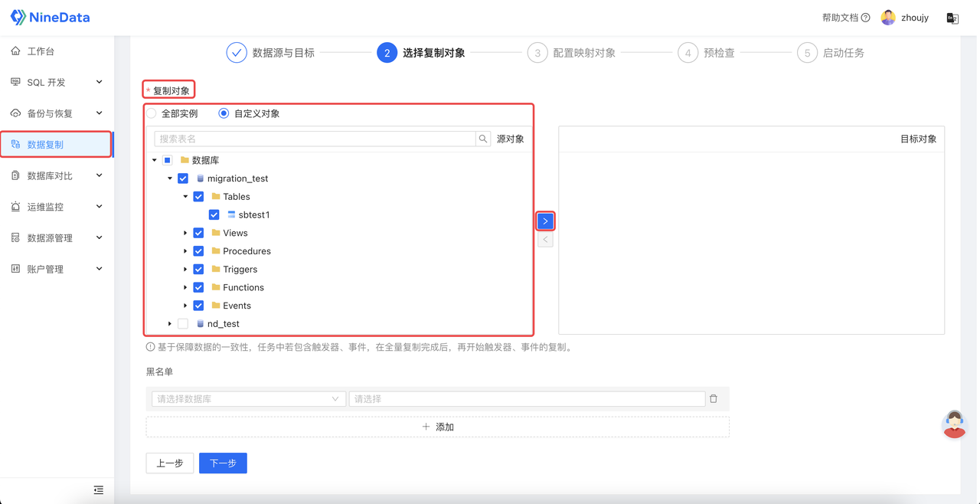Screen dimensions: 980x504
Task: Click the 账户管理 sidebar icon
Action: [15, 269]
